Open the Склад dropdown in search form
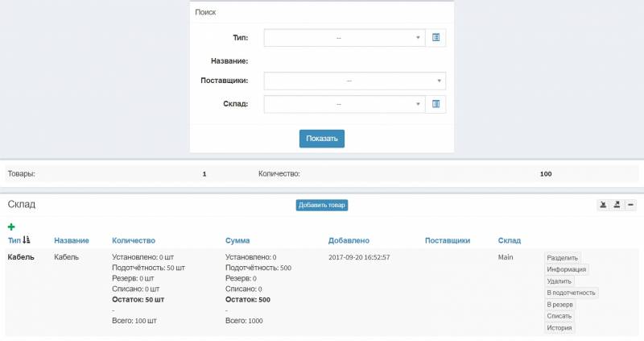 (345, 104)
